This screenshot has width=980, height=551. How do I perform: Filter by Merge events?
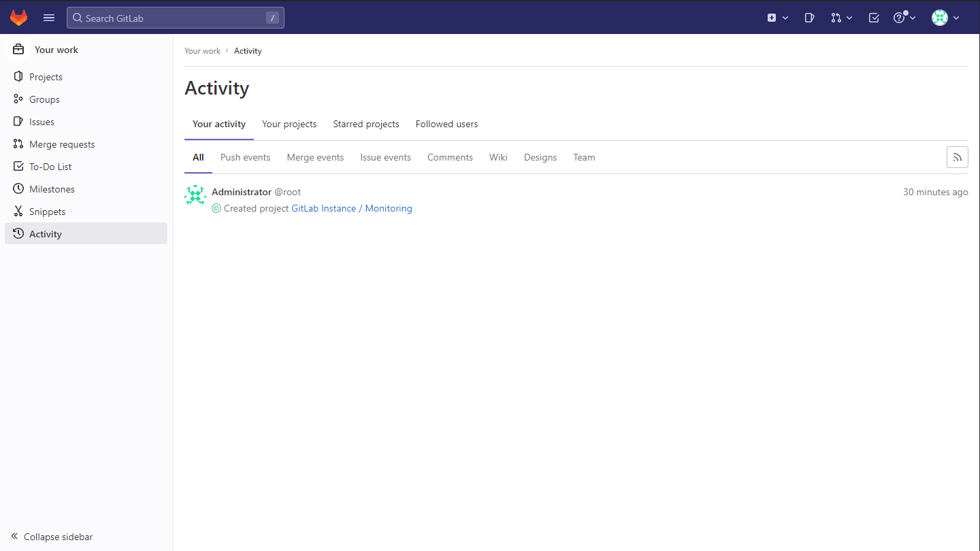click(315, 157)
